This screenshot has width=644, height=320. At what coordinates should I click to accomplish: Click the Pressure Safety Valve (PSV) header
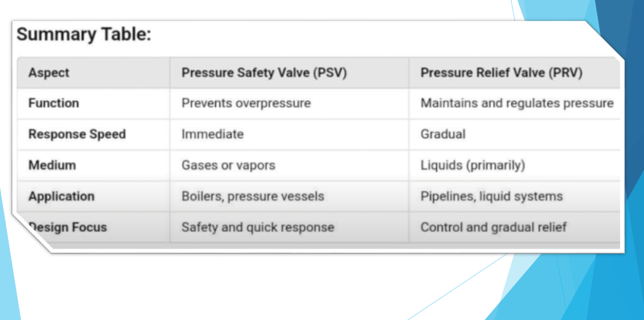(264, 73)
